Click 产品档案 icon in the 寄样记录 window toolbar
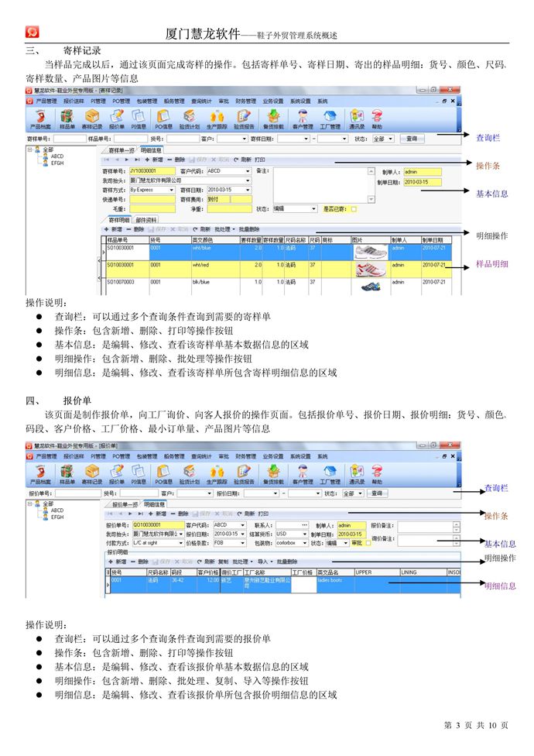 [40, 118]
